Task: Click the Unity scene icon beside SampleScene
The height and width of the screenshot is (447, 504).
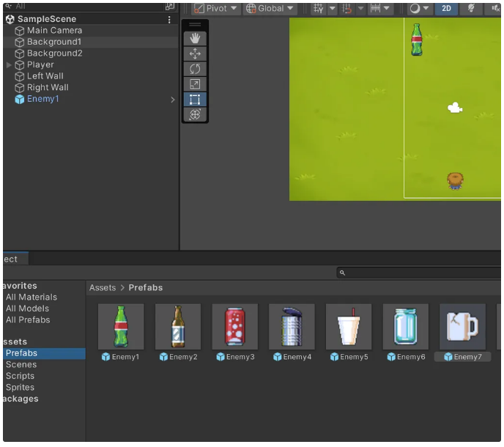Action: (10, 19)
